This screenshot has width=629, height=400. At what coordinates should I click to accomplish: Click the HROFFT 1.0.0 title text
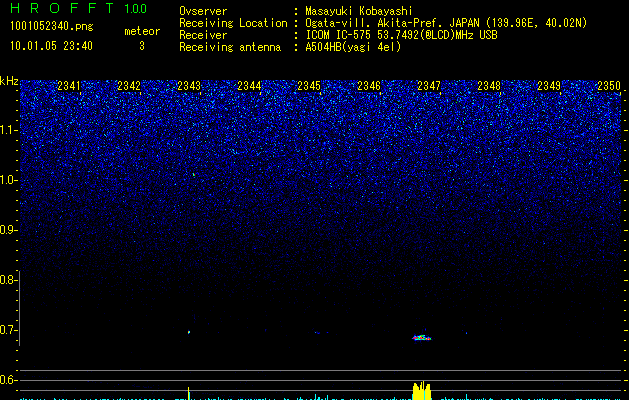tap(79, 8)
